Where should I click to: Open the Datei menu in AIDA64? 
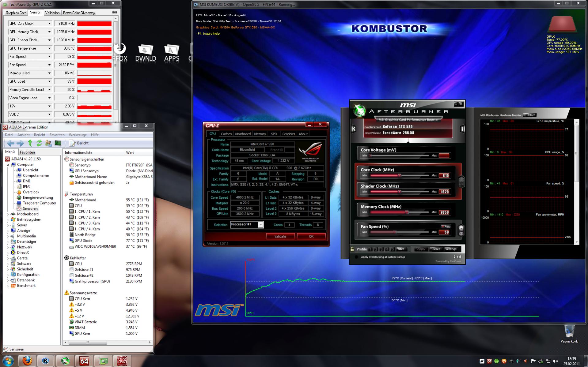point(9,135)
